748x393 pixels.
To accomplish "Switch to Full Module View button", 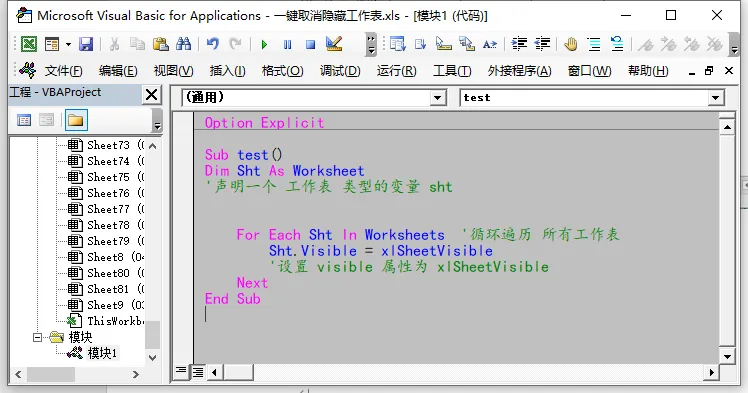I will [197, 372].
